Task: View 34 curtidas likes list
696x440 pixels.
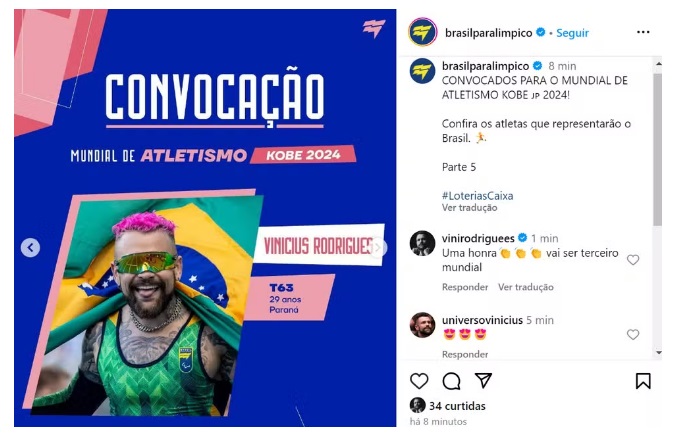Action: coord(457,406)
